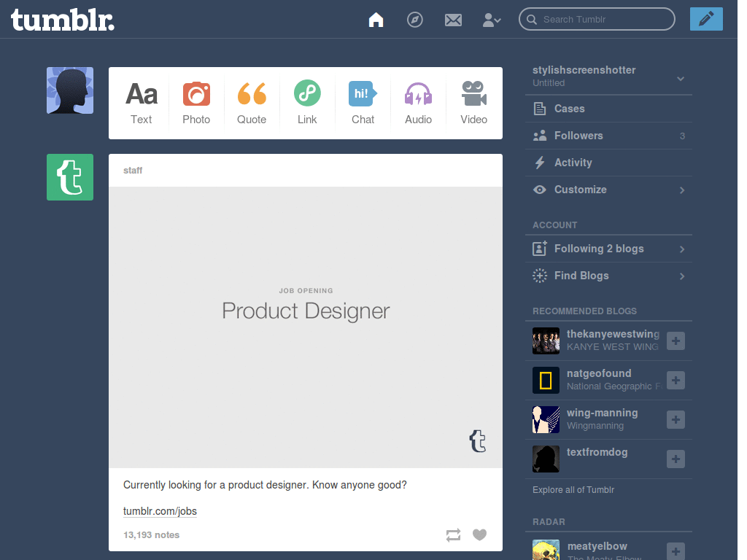This screenshot has height=560, width=747.
Task: Click the Customize chevron arrow
Action: point(682,190)
